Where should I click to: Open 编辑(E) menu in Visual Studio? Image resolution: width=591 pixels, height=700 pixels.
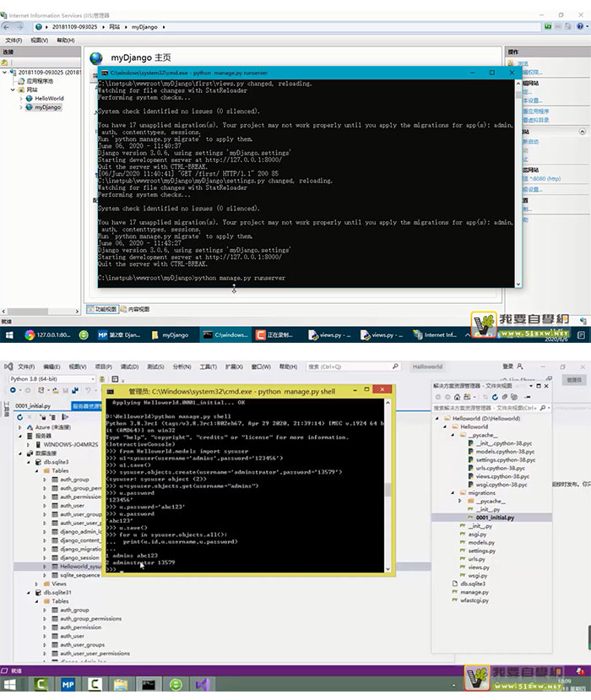(x=52, y=366)
